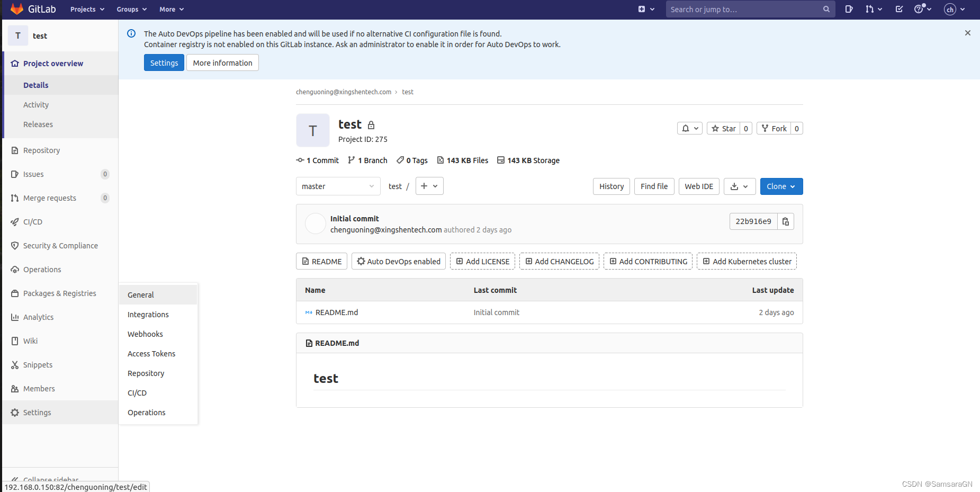Open Operations sidebar item

click(60, 270)
